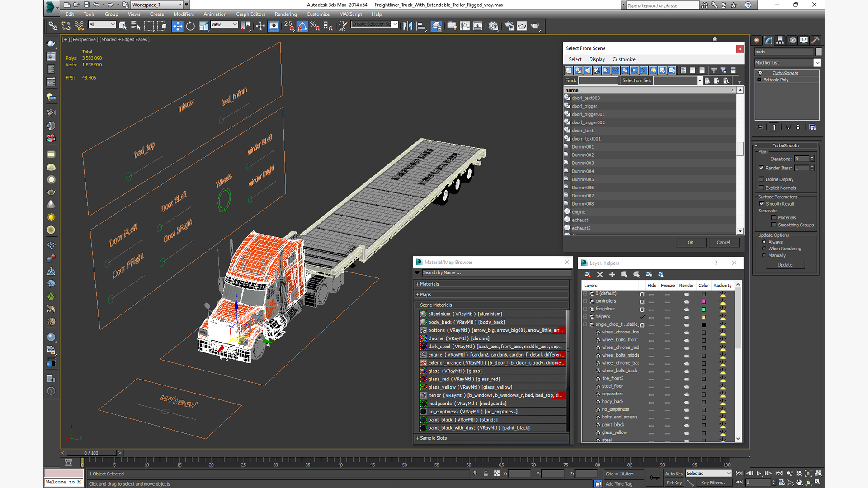Choose the Select and Move tool
868x488 pixels.
pos(177,26)
